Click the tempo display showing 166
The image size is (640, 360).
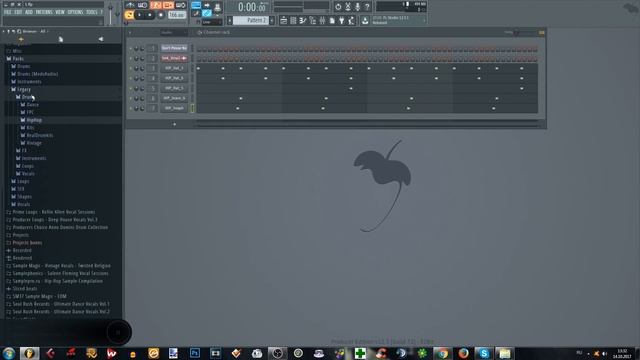click(177, 15)
